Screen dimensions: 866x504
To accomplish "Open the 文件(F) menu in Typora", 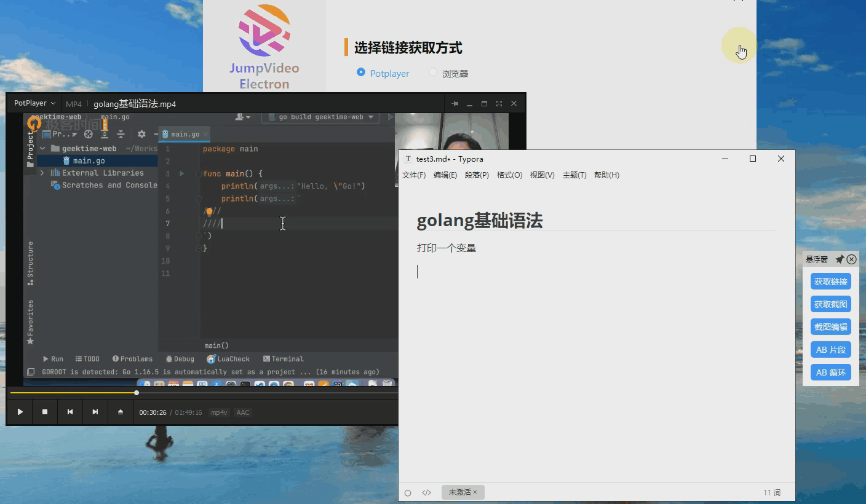I will [413, 175].
